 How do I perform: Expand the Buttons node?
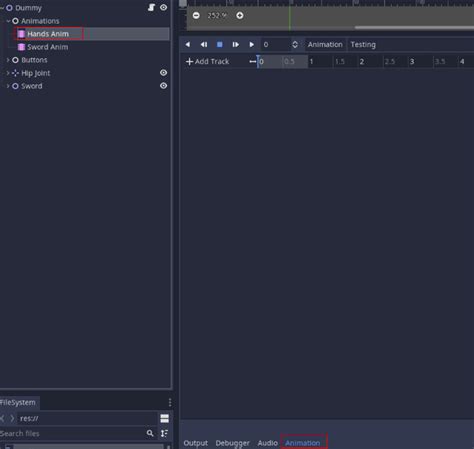click(x=8, y=60)
